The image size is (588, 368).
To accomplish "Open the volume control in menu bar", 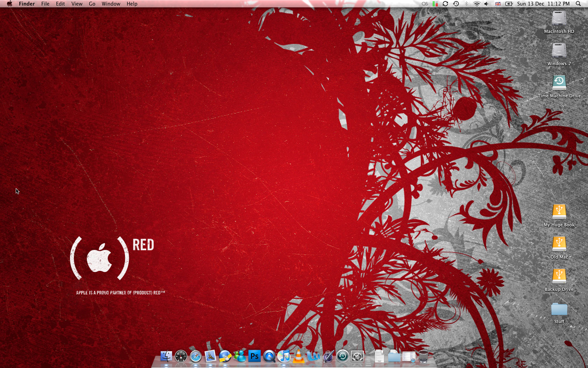I will [486, 4].
